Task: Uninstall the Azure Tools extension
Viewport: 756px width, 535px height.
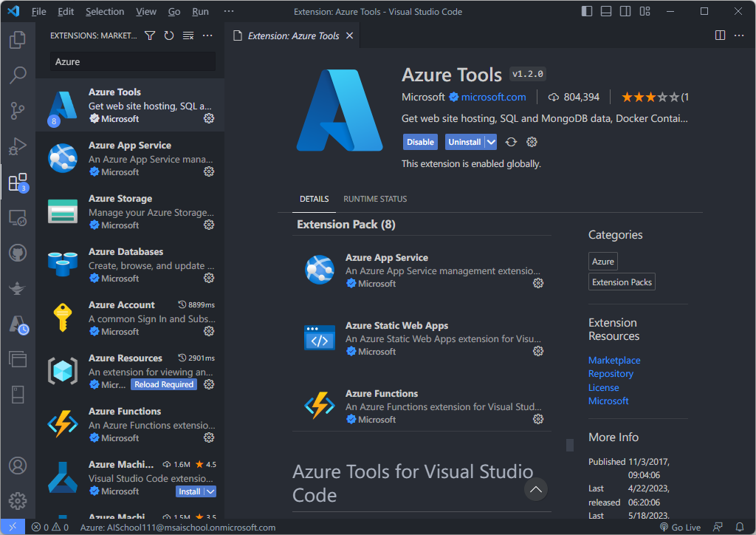Action: [465, 142]
